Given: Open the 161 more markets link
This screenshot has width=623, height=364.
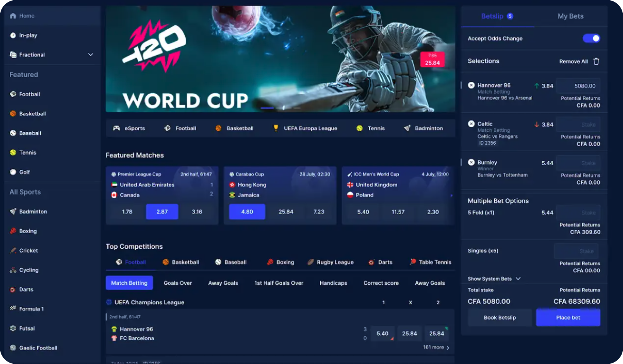Looking at the screenshot, I should 436,347.
